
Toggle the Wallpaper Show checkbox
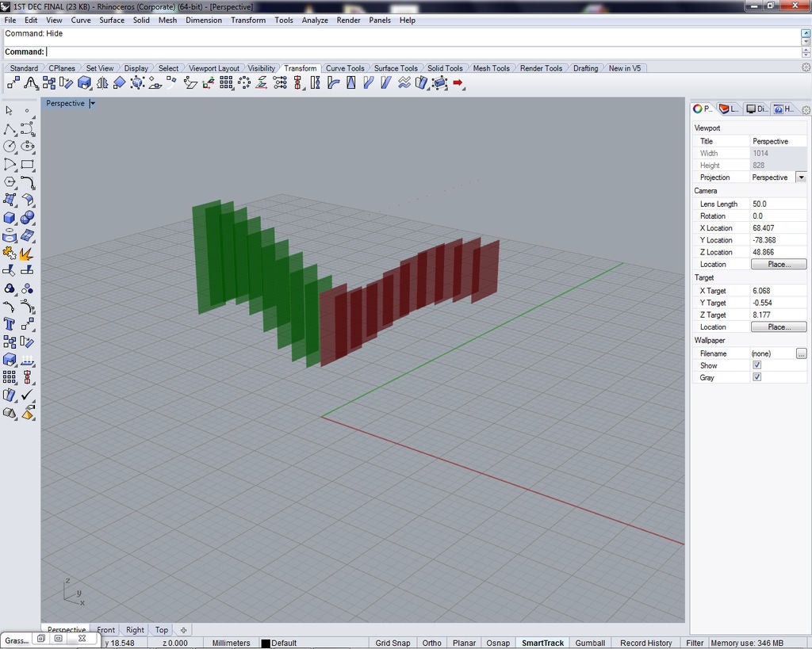tap(757, 365)
